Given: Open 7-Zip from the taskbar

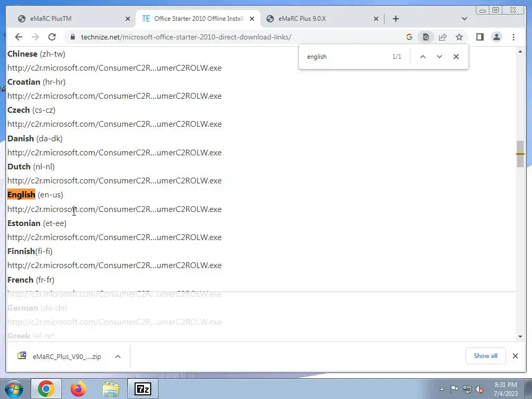Looking at the screenshot, I should pyautogui.click(x=142, y=389).
